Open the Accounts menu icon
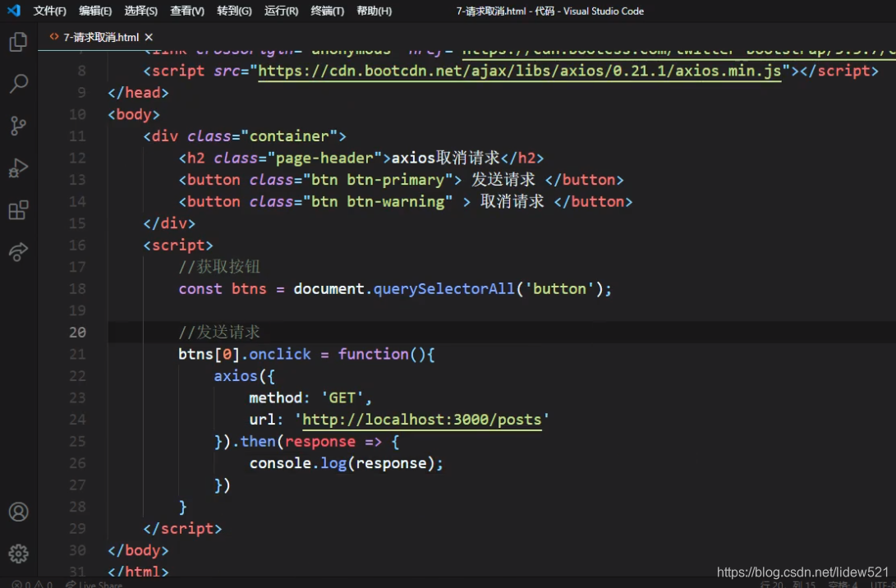Image resolution: width=896 pixels, height=588 pixels. 18,512
